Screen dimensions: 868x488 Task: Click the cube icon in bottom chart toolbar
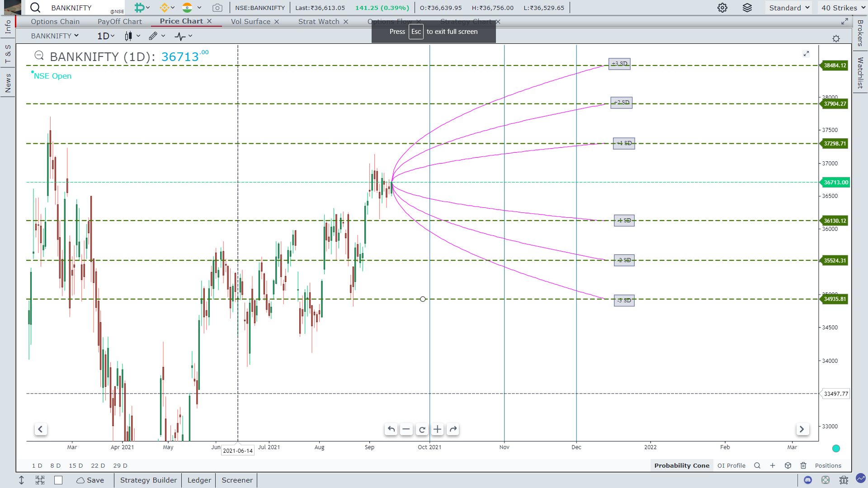click(x=788, y=466)
